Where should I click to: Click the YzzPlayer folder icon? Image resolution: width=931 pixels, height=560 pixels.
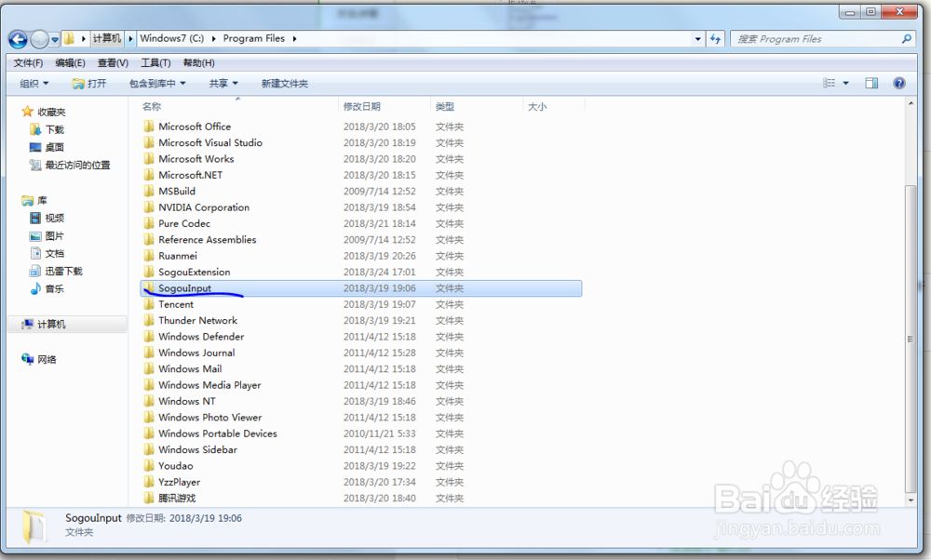(148, 482)
